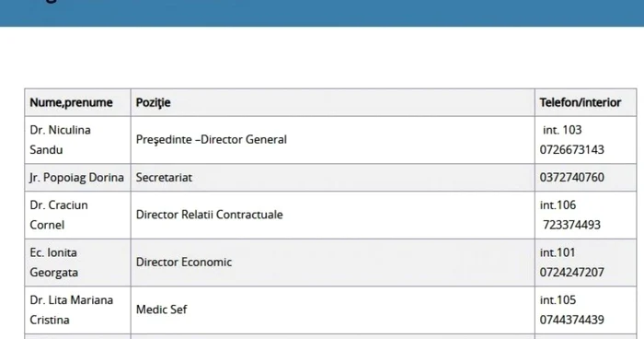Click phone number 0724247207
The height and width of the screenshot is (339, 644).
(x=571, y=273)
